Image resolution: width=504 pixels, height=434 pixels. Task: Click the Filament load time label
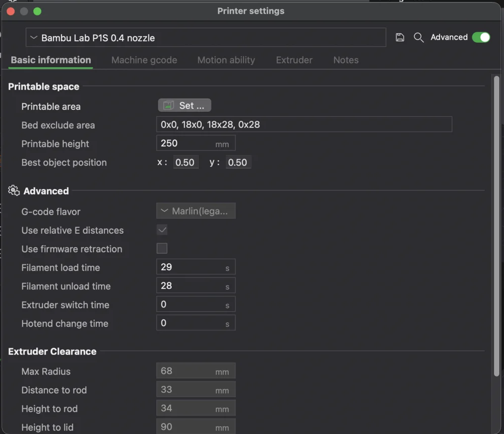(x=60, y=268)
